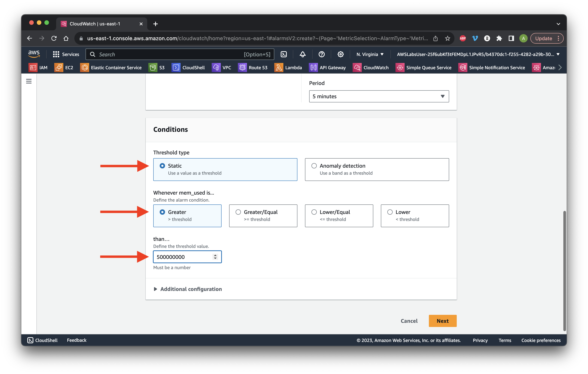588x374 pixels.
Task: Focus the AWS search box
Action: 180,54
